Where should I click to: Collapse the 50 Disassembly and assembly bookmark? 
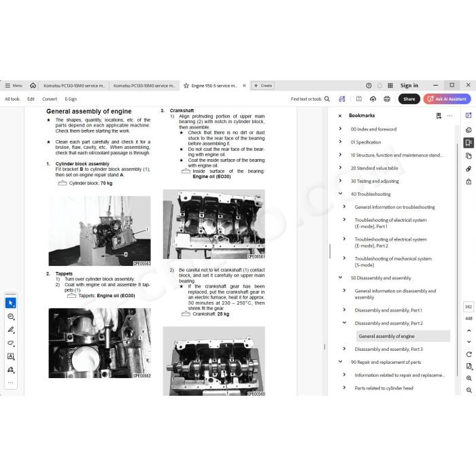340,277
